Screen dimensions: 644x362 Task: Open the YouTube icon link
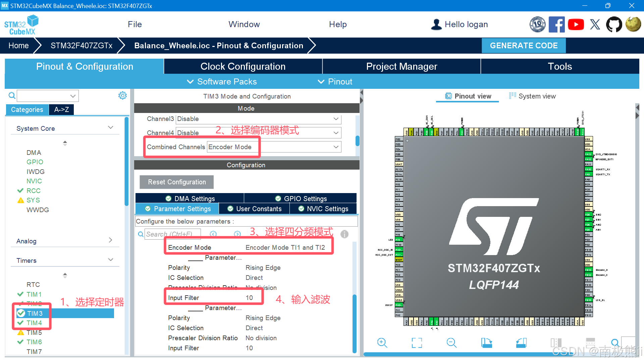tap(576, 24)
